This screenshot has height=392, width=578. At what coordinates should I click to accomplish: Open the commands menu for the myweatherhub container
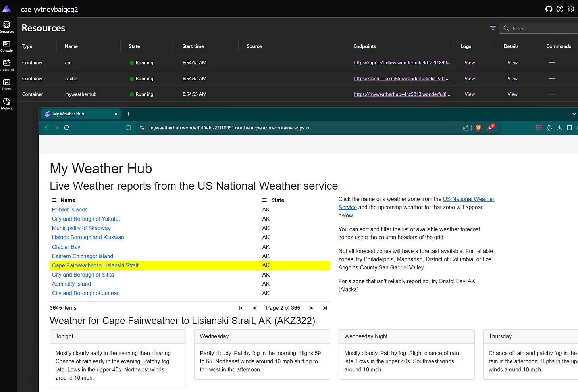click(552, 94)
